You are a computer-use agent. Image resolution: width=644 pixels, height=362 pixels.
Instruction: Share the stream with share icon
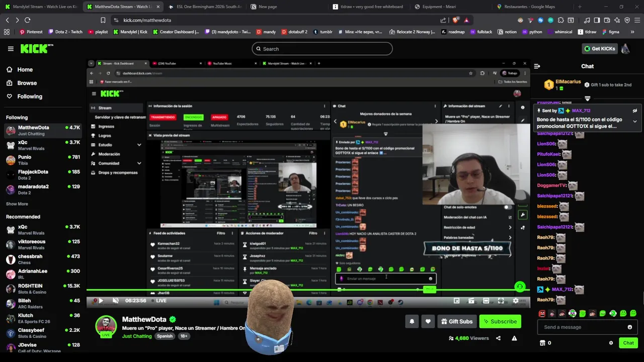point(498,338)
